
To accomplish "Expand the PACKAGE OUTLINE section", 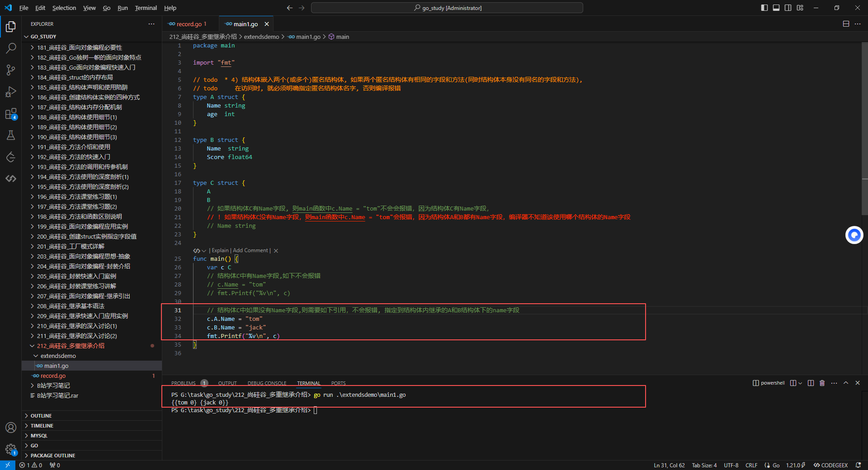I will 92,456.
